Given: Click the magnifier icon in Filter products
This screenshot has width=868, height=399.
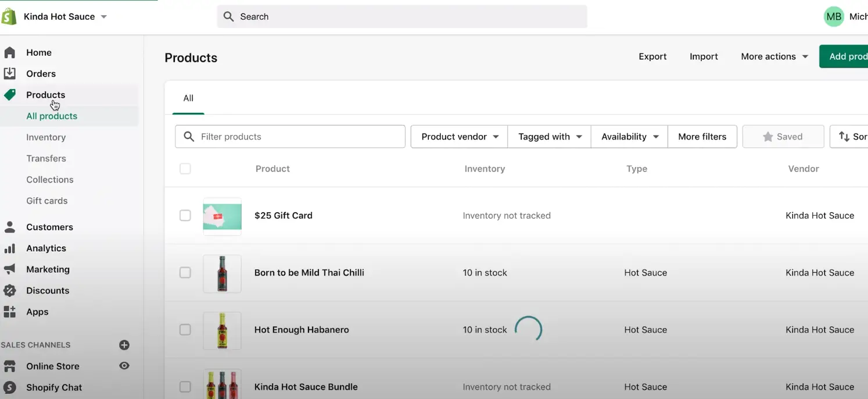Looking at the screenshot, I should coord(189,137).
